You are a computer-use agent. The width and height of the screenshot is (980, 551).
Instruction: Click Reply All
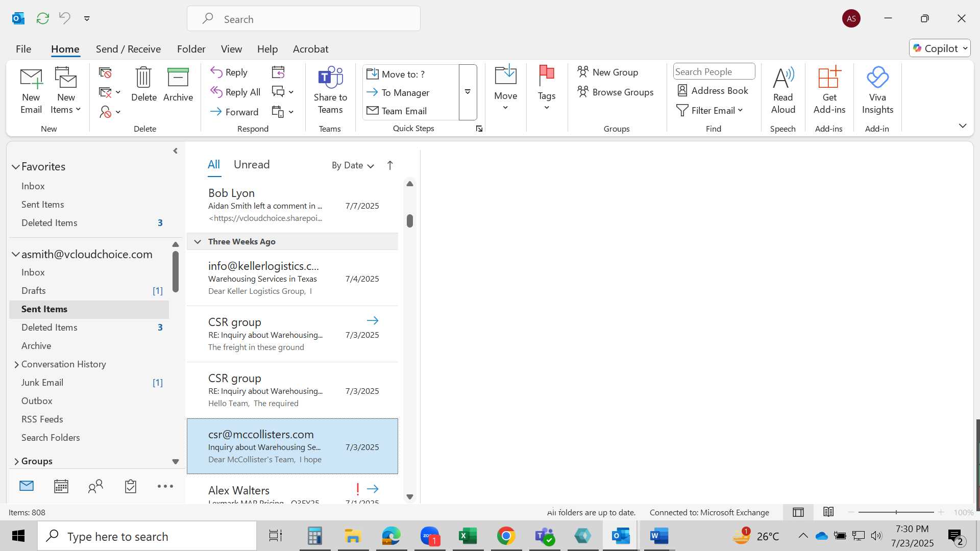[236, 92]
